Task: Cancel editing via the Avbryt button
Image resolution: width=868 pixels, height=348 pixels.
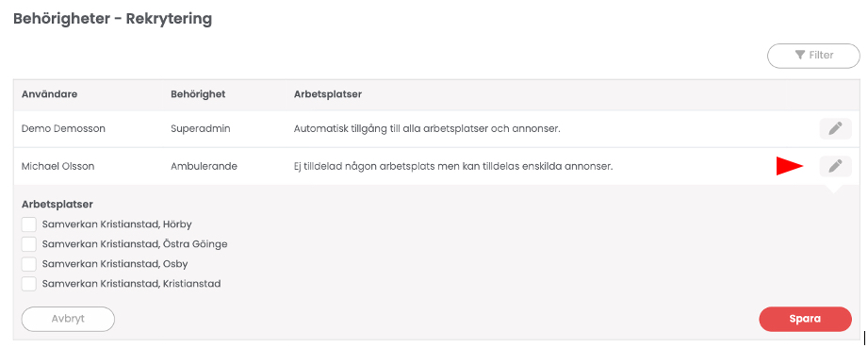Action: tap(68, 319)
